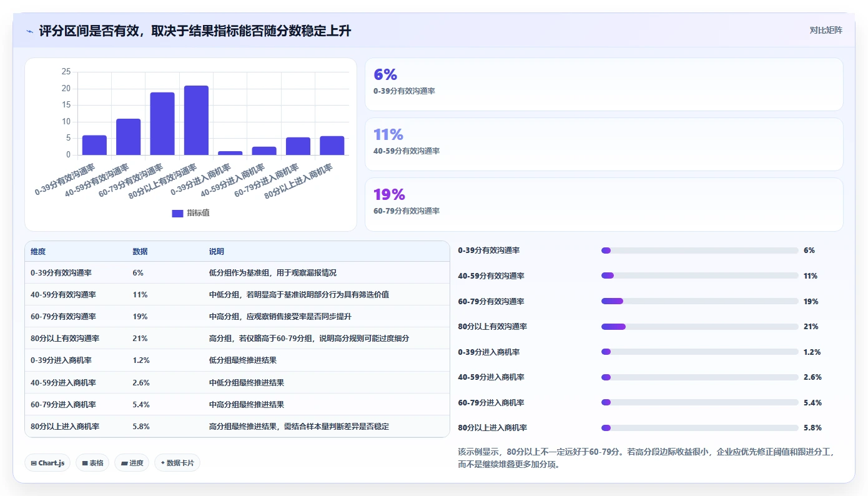Click the 40-59分有效沟通率 progress bar
Image resolution: width=868 pixels, height=496 pixels.
pyautogui.click(x=699, y=275)
